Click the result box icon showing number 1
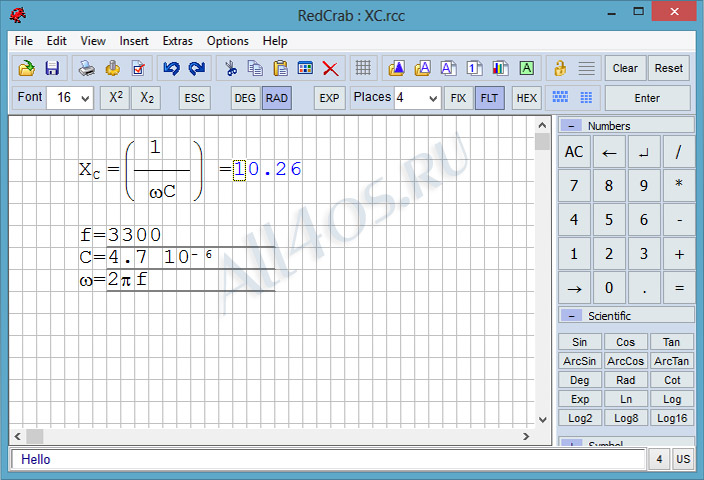704x480 pixels. [x=474, y=68]
